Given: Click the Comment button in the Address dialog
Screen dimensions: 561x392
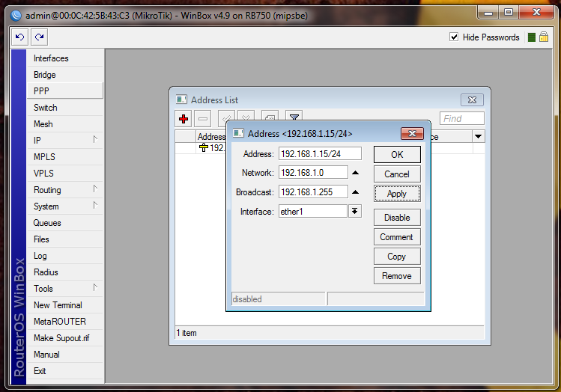Looking at the screenshot, I should [397, 237].
